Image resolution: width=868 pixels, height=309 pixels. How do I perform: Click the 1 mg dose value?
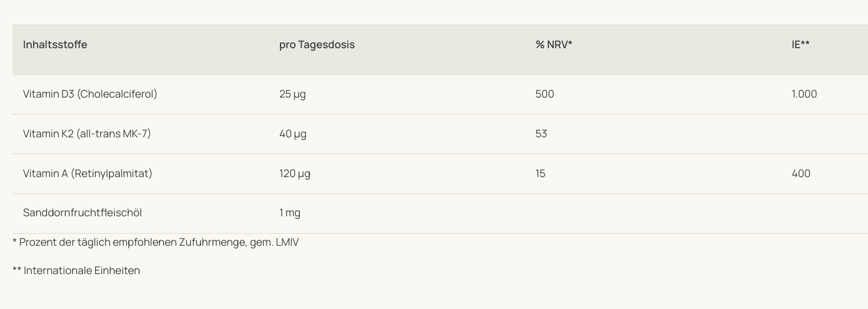click(290, 213)
